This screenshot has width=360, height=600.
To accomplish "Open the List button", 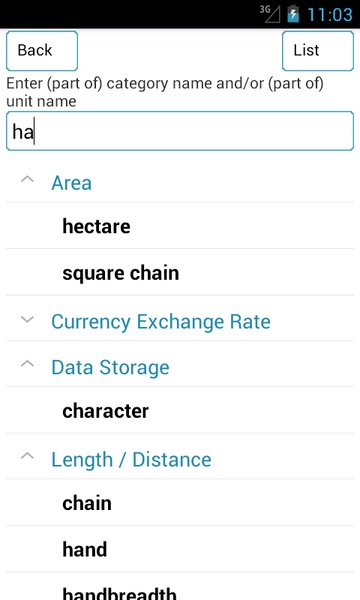I will [318, 51].
